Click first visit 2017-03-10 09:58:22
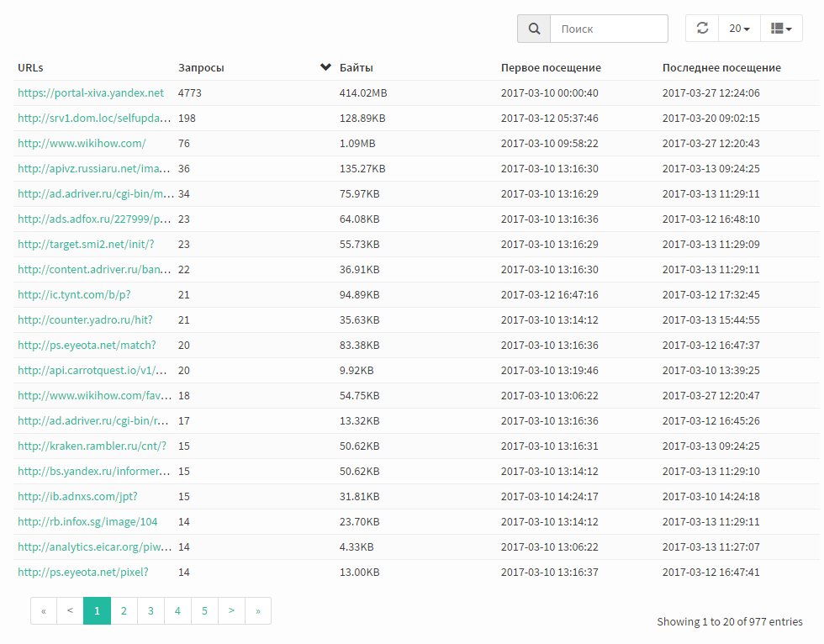This screenshot has width=824, height=644. [549, 144]
